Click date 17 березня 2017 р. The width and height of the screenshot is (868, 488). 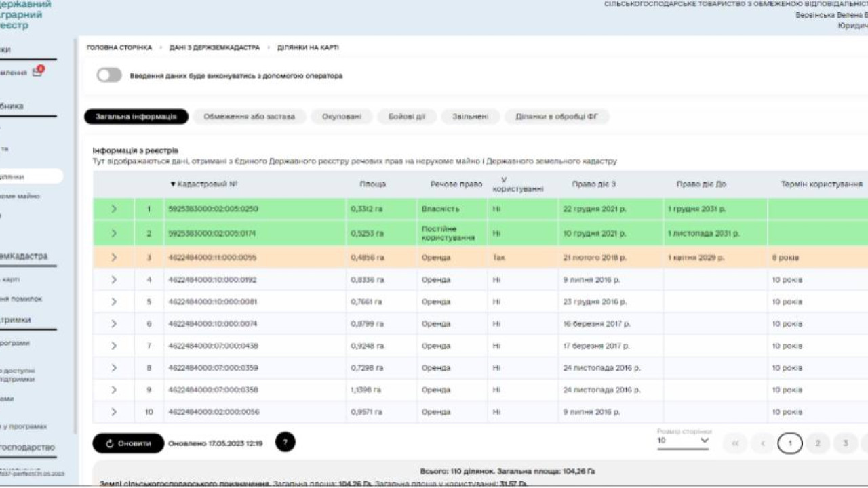pos(597,346)
